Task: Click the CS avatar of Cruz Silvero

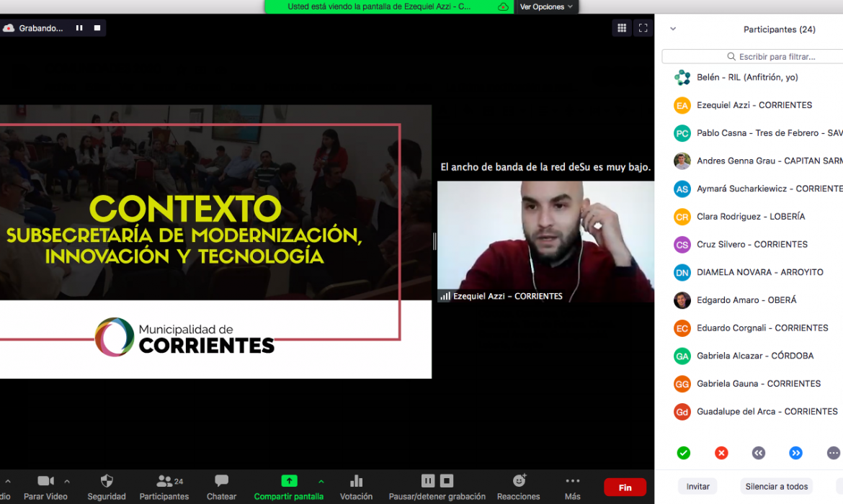Action: coord(682,245)
